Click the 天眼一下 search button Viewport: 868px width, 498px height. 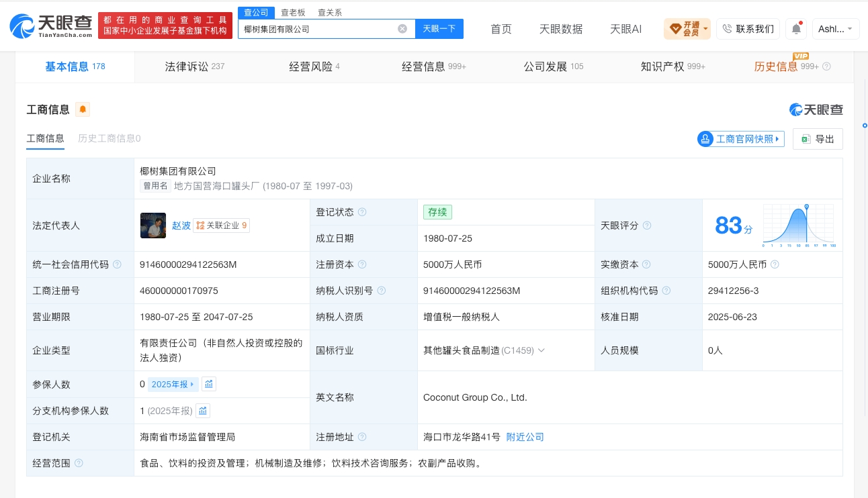point(439,29)
